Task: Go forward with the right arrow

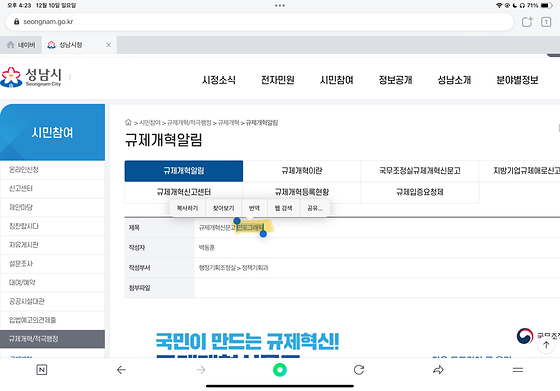Action: [201, 370]
